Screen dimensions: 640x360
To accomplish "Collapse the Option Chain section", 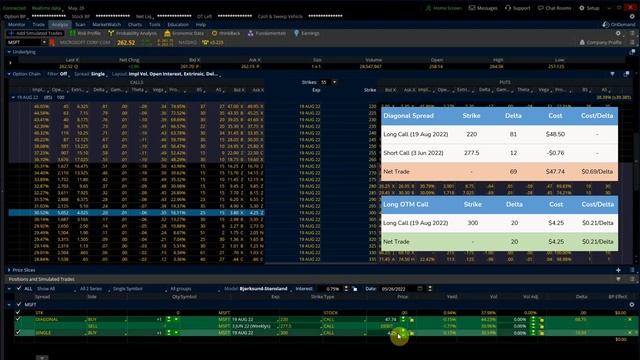I will tap(9, 74).
